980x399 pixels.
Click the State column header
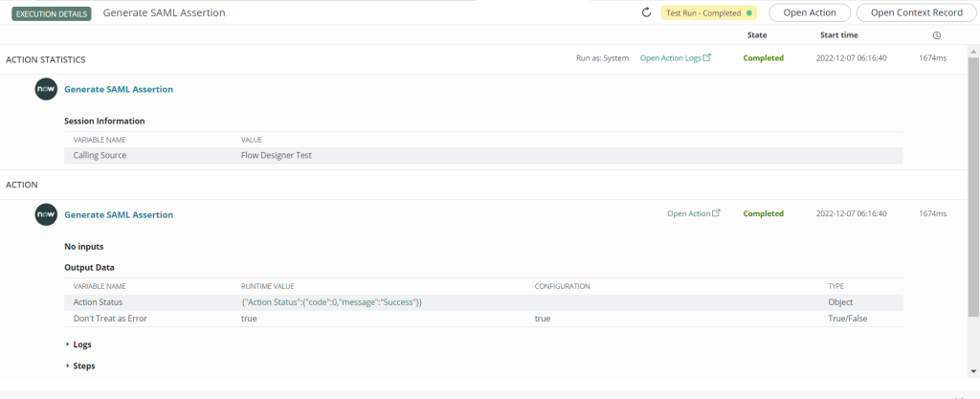pyautogui.click(x=757, y=35)
